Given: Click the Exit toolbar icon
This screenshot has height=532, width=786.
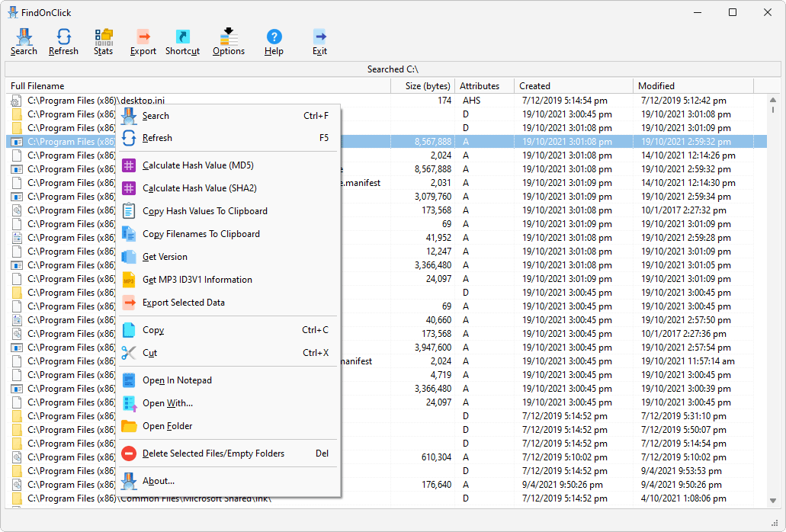Looking at the screenshot, I should [x=320, y=37].
